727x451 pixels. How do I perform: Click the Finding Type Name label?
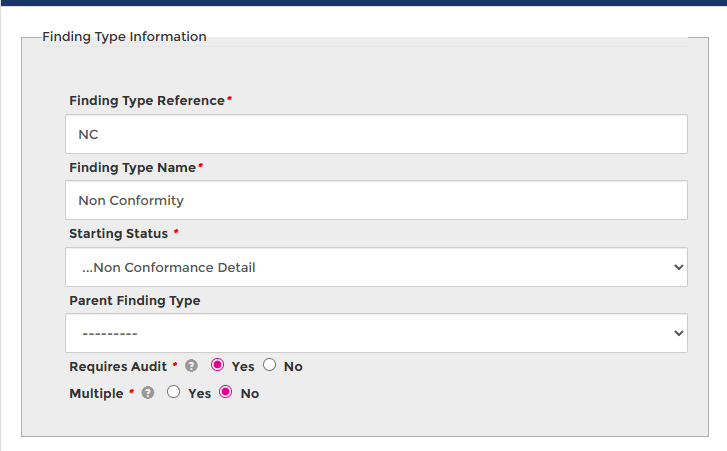click(x=133, y=167)
